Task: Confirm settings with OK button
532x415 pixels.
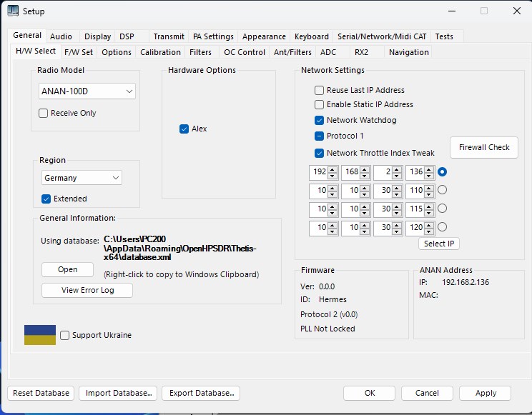Action: (370, 393)
